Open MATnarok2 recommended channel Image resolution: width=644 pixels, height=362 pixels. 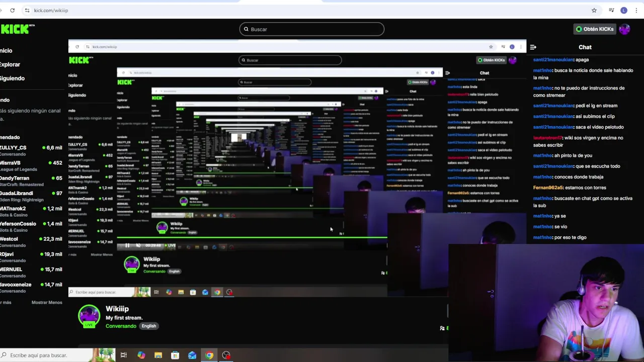(x=31, y=211)
